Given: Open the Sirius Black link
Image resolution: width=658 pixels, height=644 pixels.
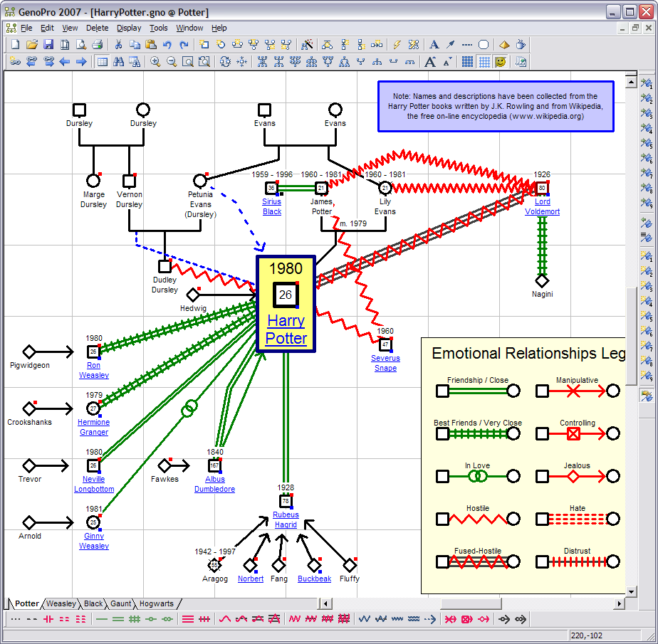Looking at the screenshot, I should 272,206.
